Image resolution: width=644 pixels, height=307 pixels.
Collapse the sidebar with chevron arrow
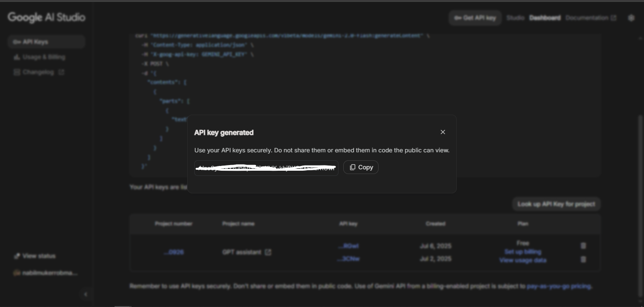(x=85, y=294)
